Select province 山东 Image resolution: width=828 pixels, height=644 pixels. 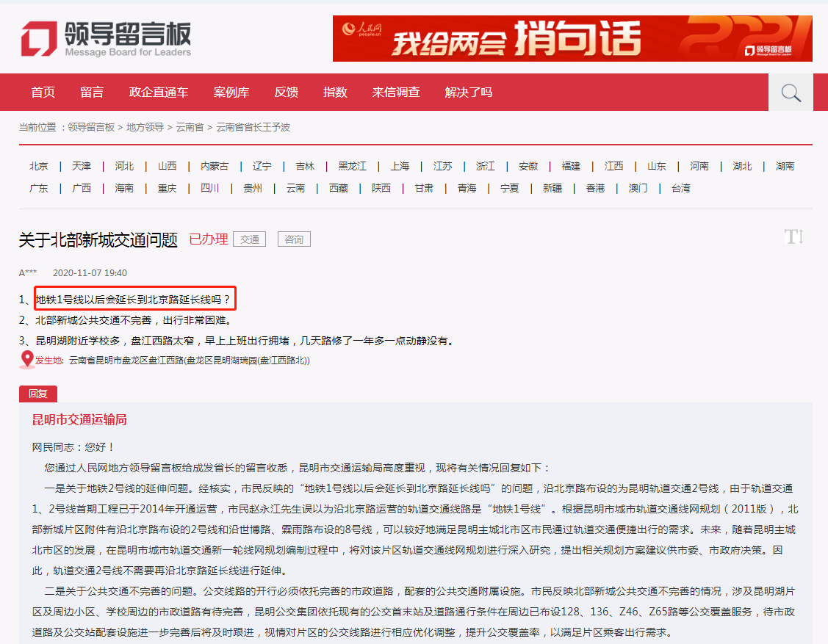pos(656,166)
